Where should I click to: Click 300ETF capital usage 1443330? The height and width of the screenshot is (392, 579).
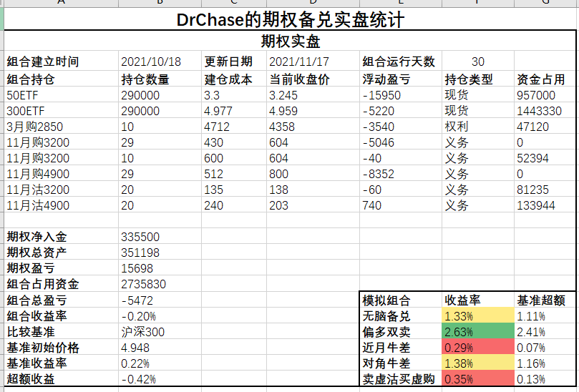click(x=545, y=111)
